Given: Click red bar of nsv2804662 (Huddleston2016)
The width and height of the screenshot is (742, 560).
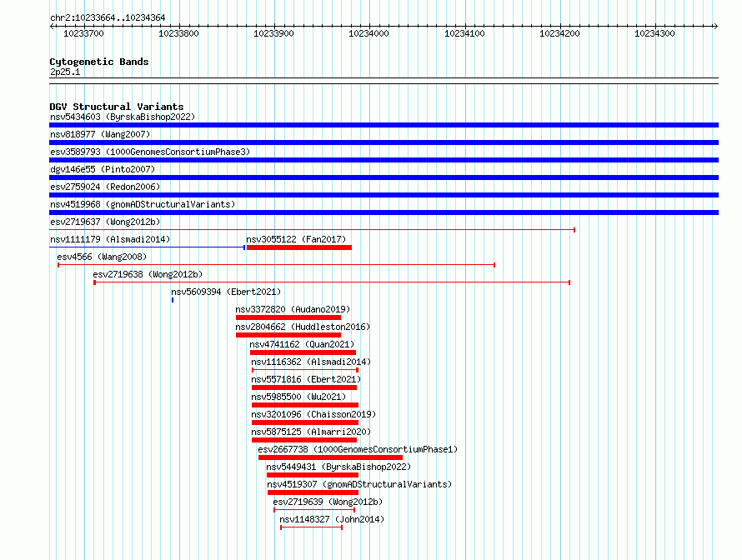Looking at the screenshot, I should (x=288, y=335).
